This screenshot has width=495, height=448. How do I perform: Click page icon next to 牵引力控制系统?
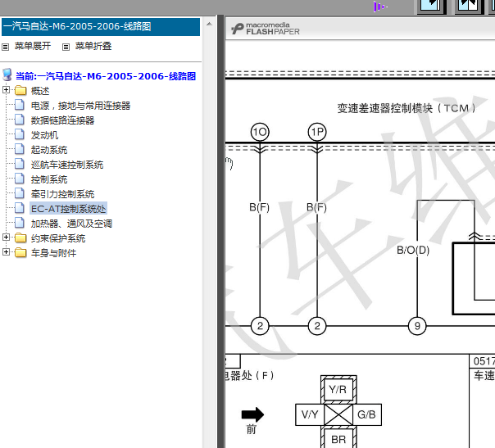point(20,193)
